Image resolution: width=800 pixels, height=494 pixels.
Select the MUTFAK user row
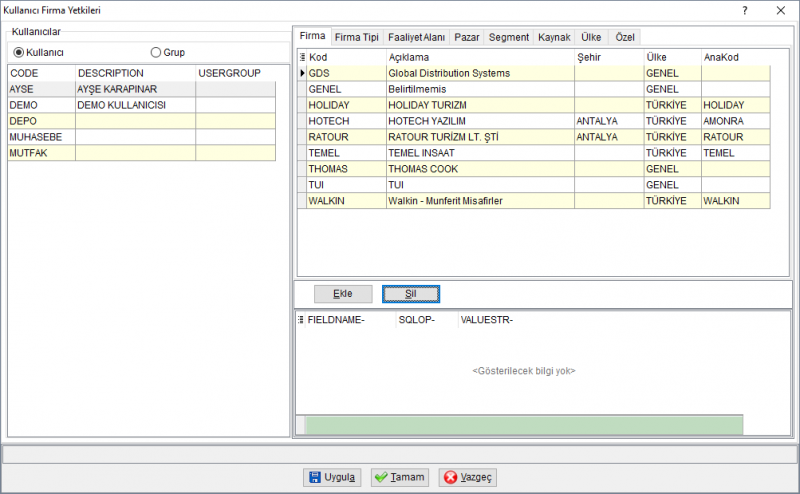click(141, 153)
